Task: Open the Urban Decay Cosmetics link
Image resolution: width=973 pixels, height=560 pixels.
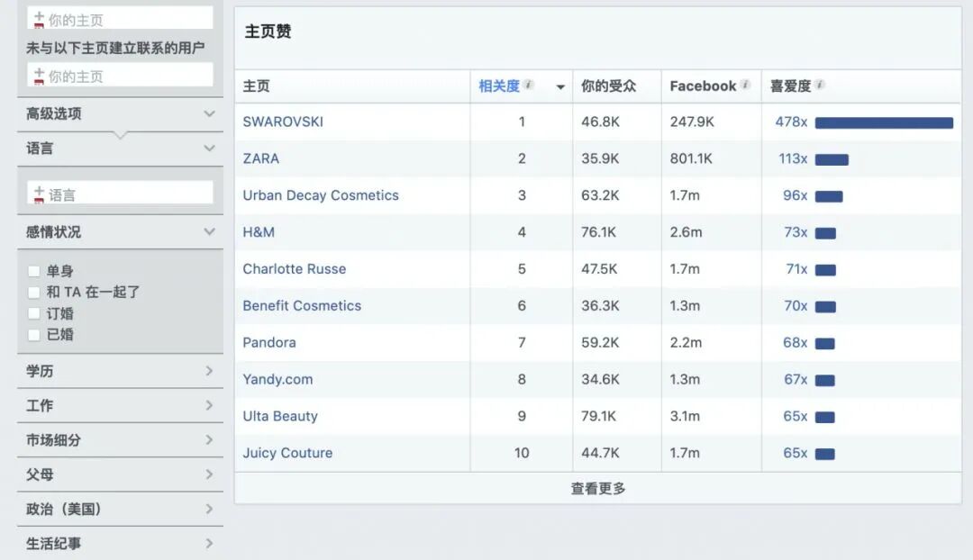Action: tap(321, 195)
